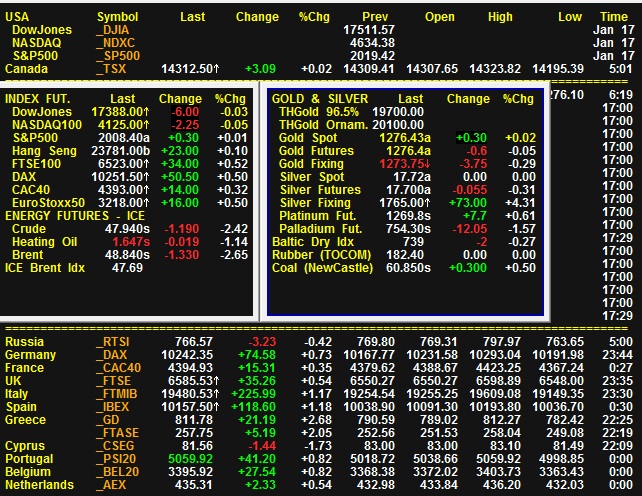Select the Canada last value 14312.50
This screenshot has width=642, height=496.
click(x=190, y=69)
